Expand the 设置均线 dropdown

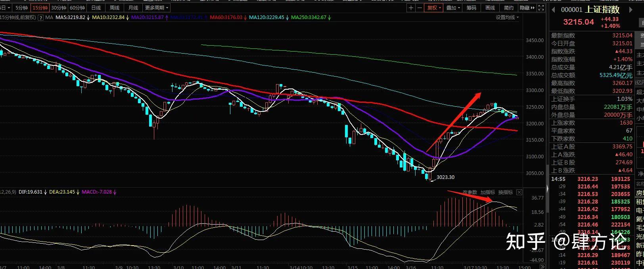tap(507, 17)
